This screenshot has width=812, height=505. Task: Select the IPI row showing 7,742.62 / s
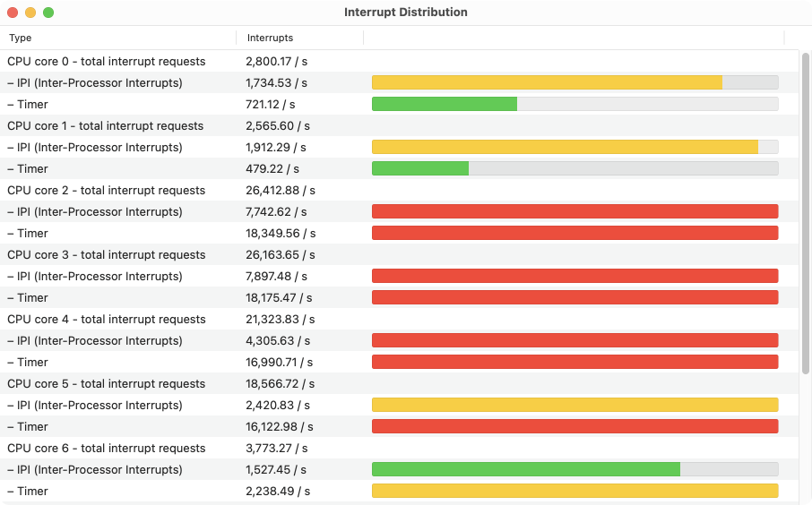(x=399, y=211)
